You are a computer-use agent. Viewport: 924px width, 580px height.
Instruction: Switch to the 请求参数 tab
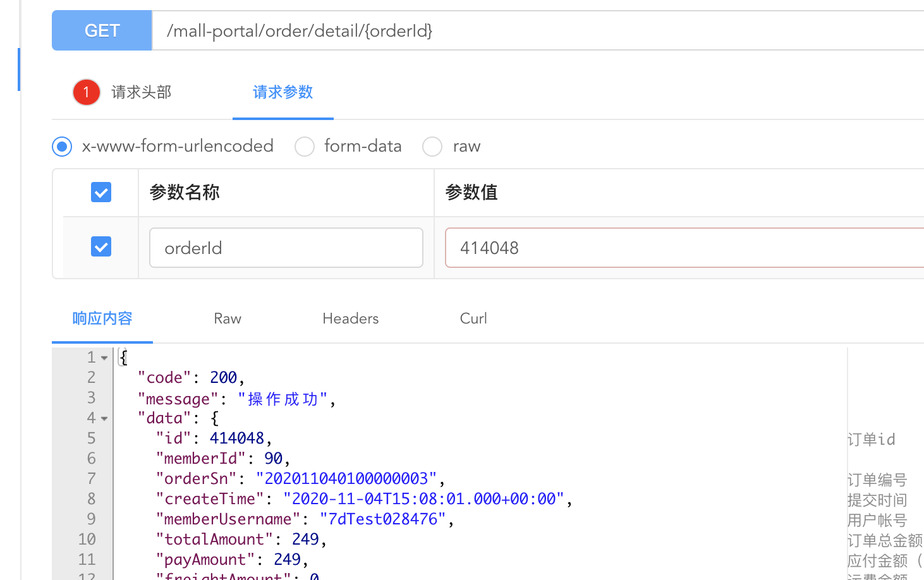coord(283,92)
